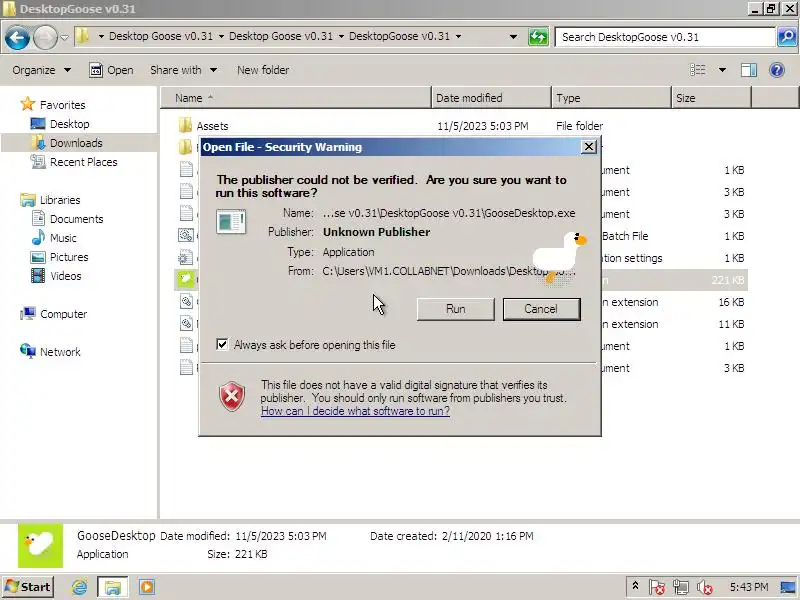Click the search magnifier icon
Screen dimensions: 800x600
click(x=787, y=37)
